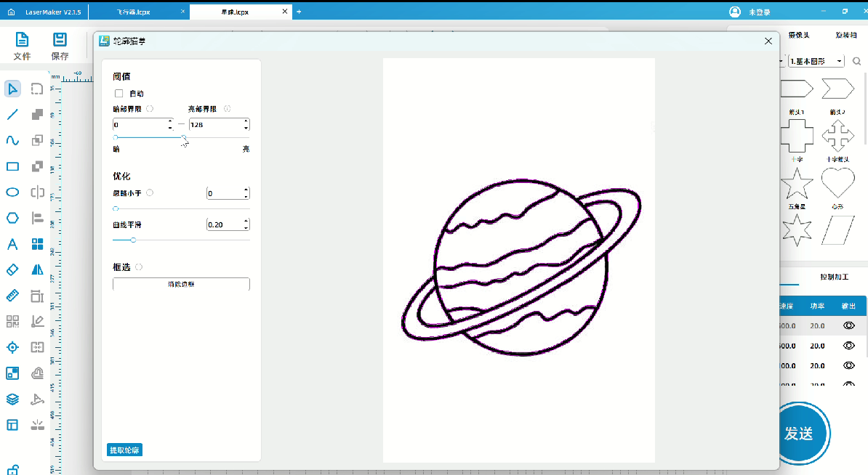Increase the 亮部界限 value with up arrow
The width and height of the screenshot is (868, 475).
246,121
